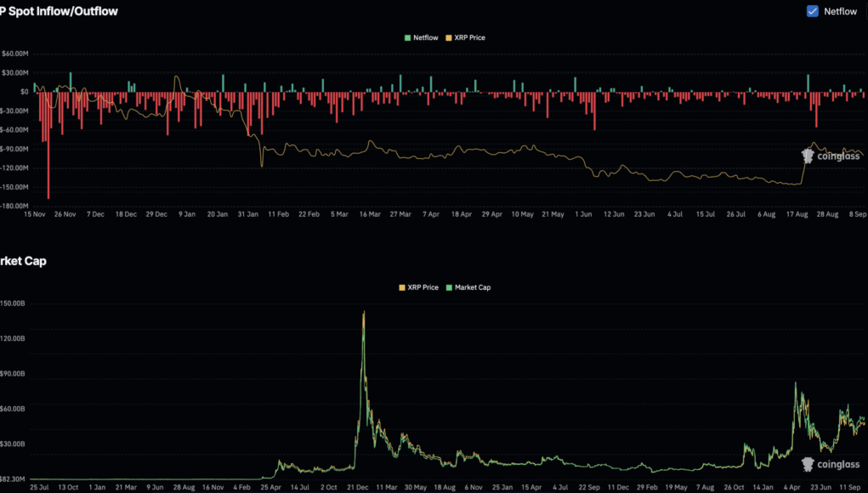Click the 29 Feb date label
This screenshot has width=868, height=493.
(x=647, y=487)
